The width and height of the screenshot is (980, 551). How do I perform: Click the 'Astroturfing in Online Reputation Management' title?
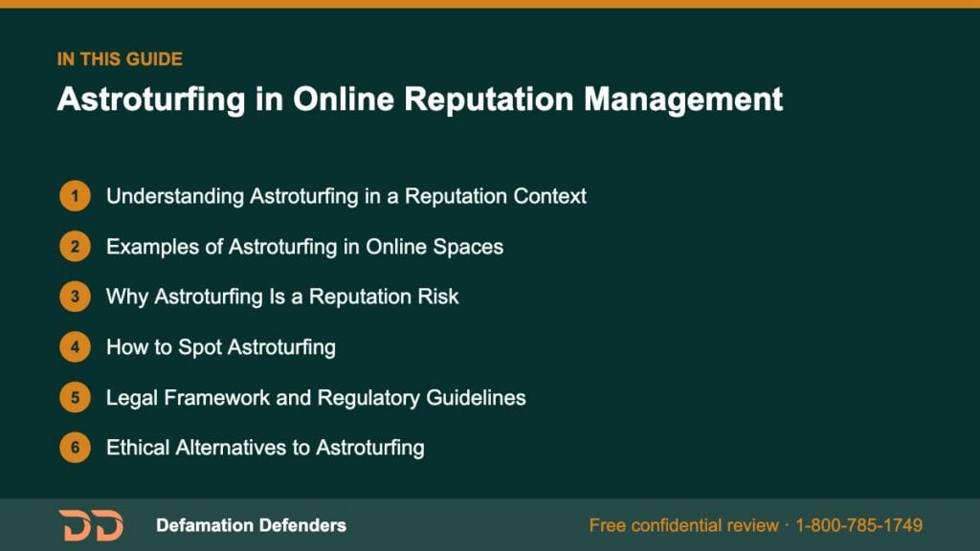pyautogui.click(x=419, y=99)
